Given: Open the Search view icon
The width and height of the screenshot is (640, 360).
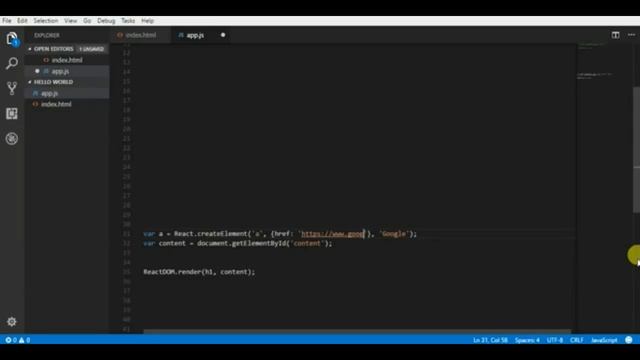Looking at the screenshot, I should click(12, 63).
